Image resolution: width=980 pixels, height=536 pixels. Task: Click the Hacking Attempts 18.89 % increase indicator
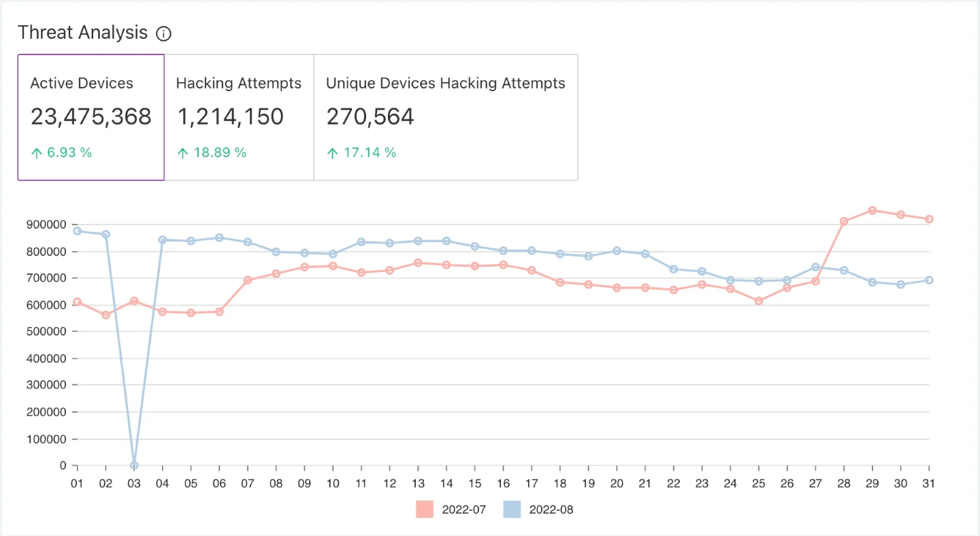pos(212,152)
